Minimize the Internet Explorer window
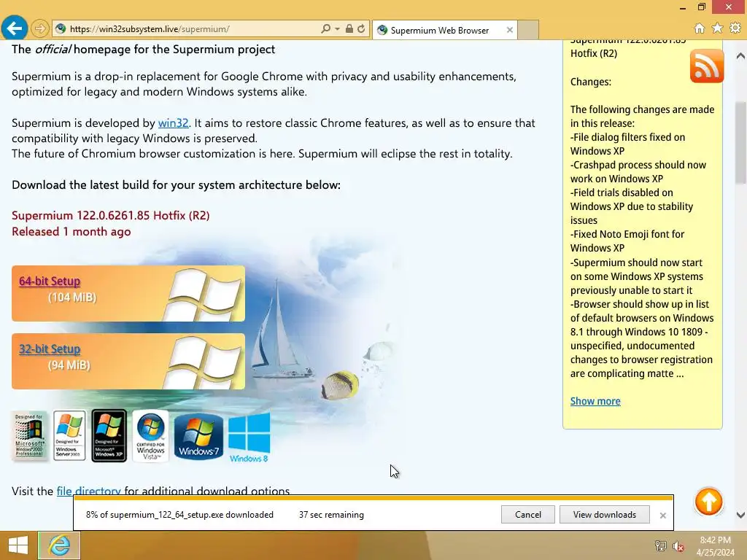The image size is (747, 560). click(683, 7)
